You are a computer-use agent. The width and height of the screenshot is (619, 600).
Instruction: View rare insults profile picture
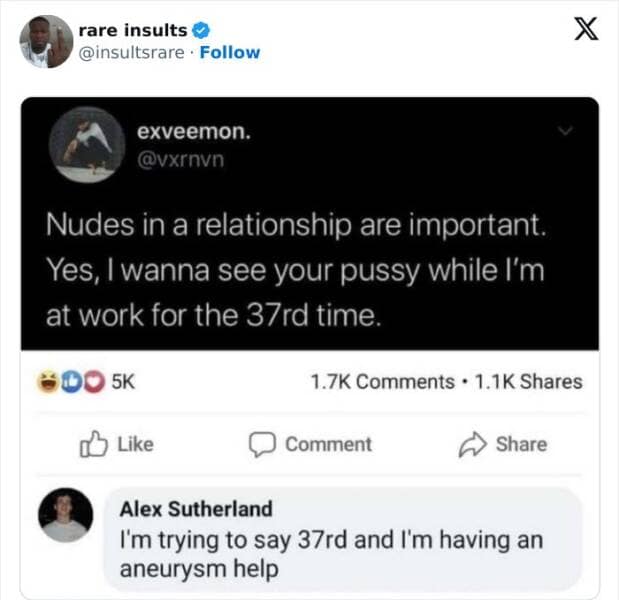(x=46, y=41)
